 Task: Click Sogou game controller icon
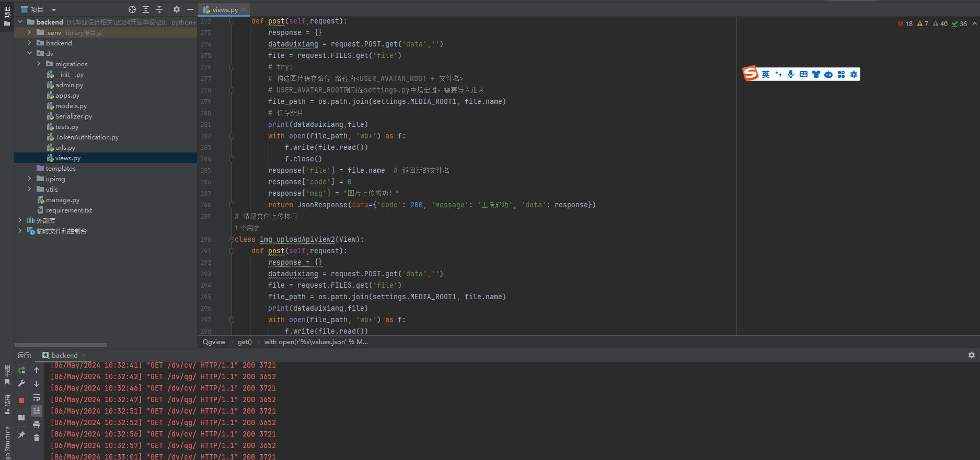828,74
